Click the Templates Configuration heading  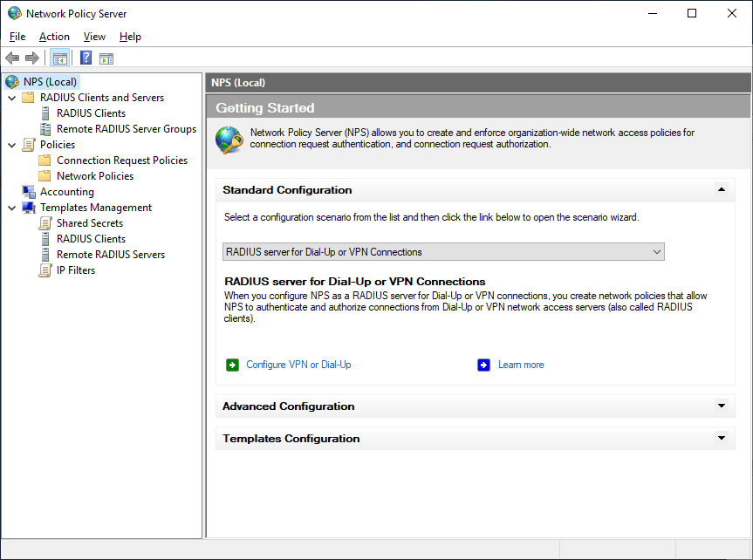291,439
